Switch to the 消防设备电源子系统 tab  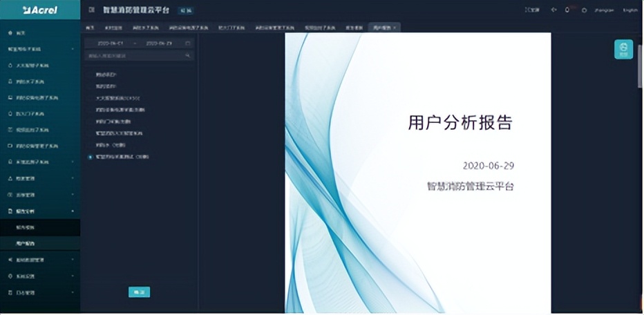189,28
